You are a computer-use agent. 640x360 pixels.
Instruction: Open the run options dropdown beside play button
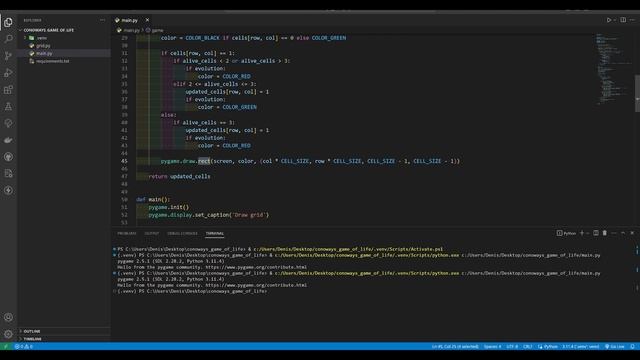(x=615, y=20)
